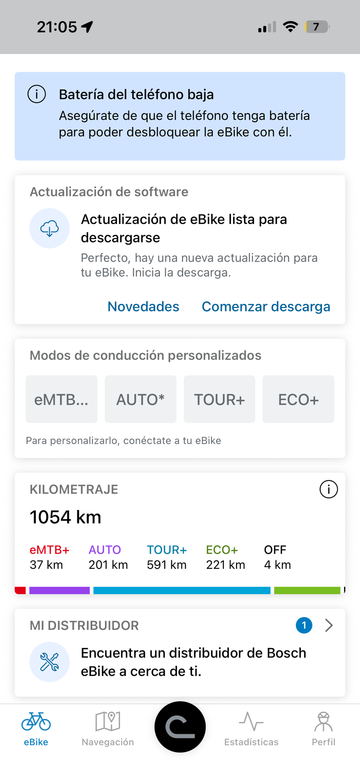360x780 pixels.
Task: Tap the cloud download update icon
Action: click(49, 228)
